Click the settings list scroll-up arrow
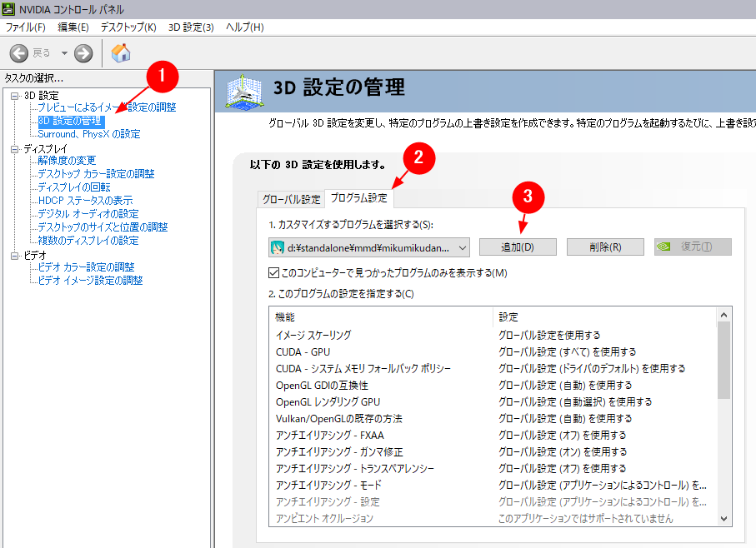Image resolution: width=756 pixels, height=548 pixels. click(x=723, y=315)
